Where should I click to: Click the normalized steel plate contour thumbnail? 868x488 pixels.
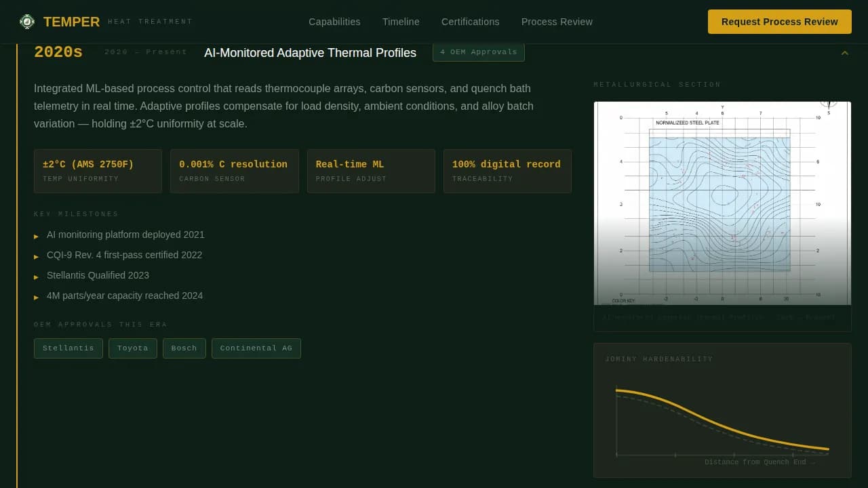coord(721,202)
